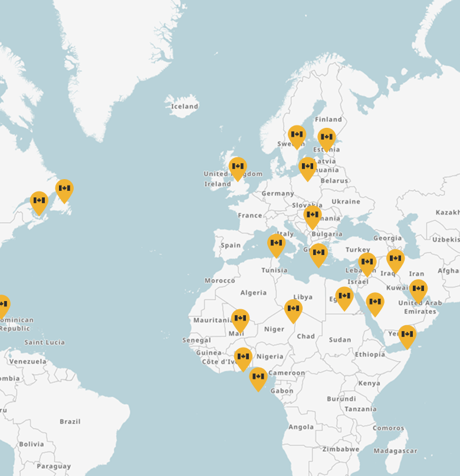The width and height of the screenshot is (460, 476).
Task: Click the flag pin over Yemen
Action: pos(407,335)
